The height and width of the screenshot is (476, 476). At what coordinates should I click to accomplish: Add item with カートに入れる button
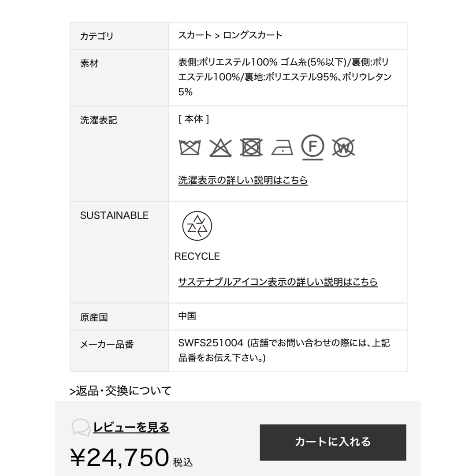coord(333,443)
